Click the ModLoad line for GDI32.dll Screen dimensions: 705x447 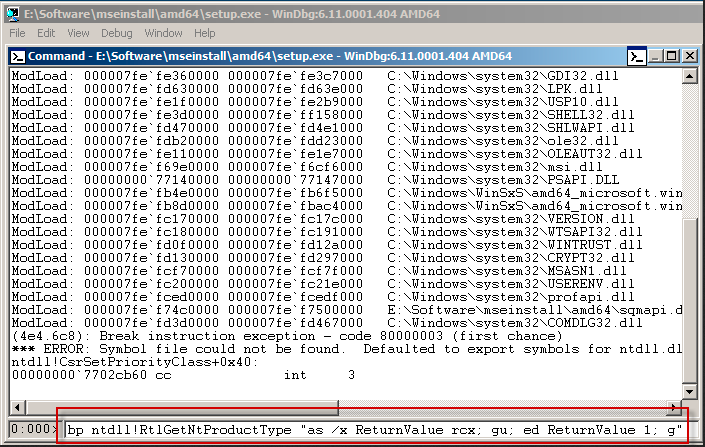pyautogui.click(x=315, y=76)
